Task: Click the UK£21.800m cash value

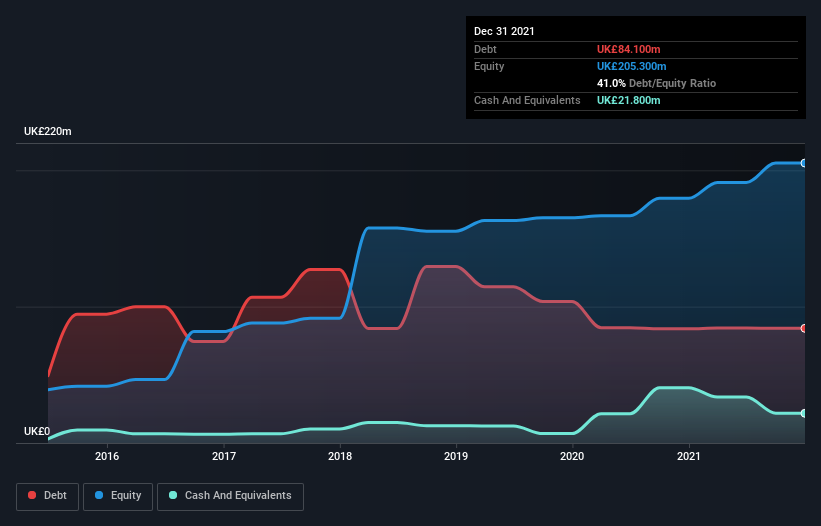Action: tap(628, 100)
